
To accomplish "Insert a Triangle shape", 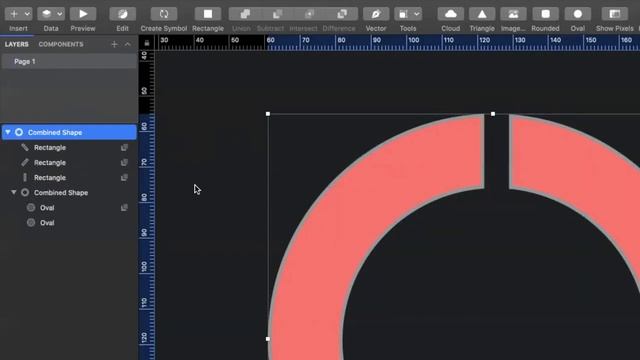I will pyautogui.click(x=482, y=14).
